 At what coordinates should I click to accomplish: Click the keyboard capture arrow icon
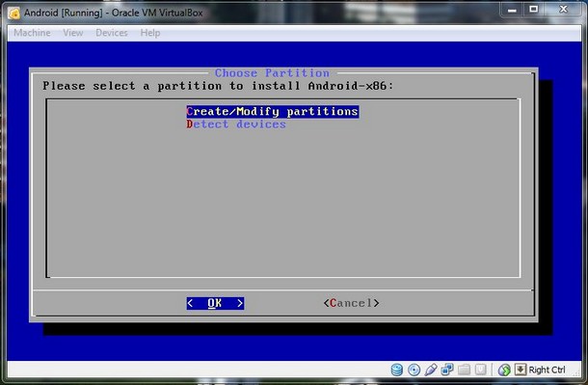521,370
